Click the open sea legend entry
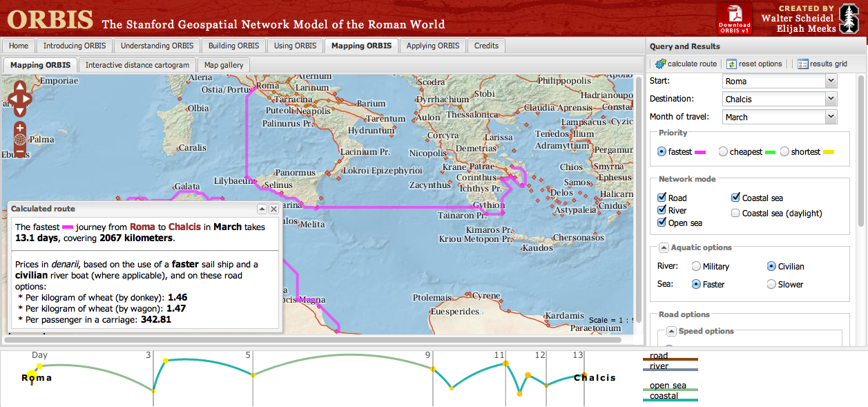This screenshot has height=407, width=868. (x=670, y=387)
